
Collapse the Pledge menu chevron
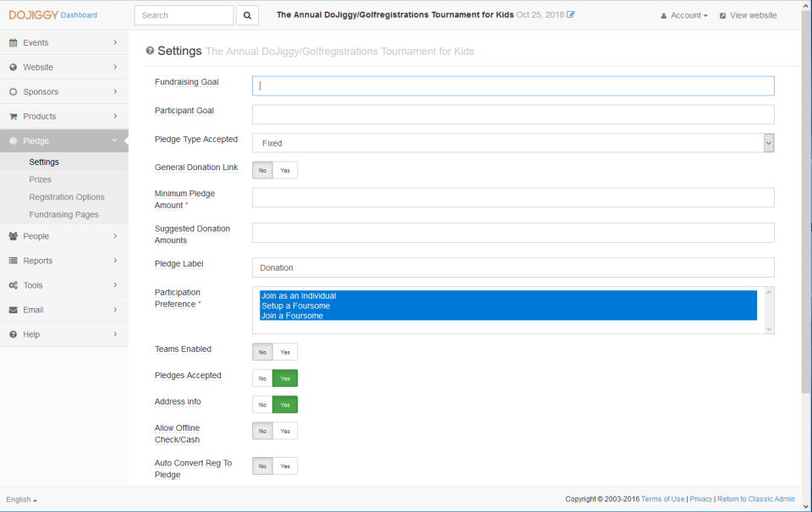[114, 140]
